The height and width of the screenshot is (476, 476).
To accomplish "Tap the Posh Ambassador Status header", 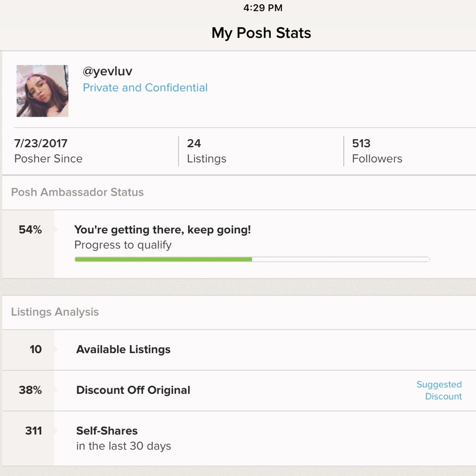I will click(x=77, y=192).
